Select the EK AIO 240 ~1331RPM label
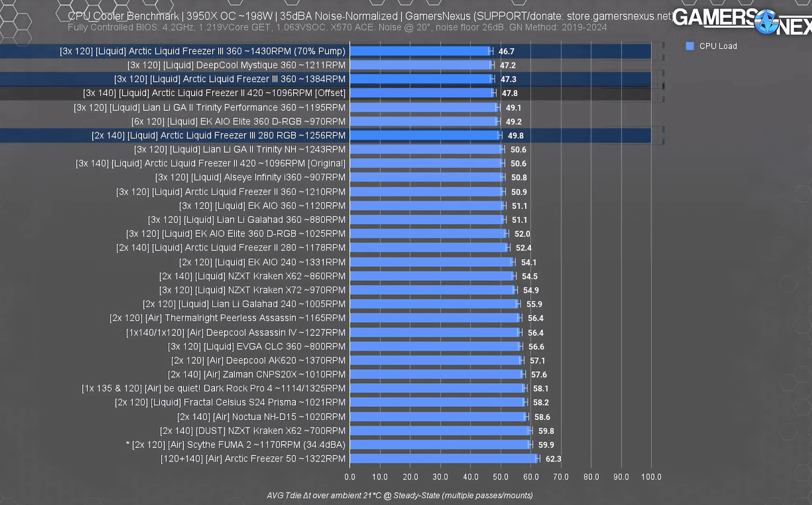 coord(262,262)
